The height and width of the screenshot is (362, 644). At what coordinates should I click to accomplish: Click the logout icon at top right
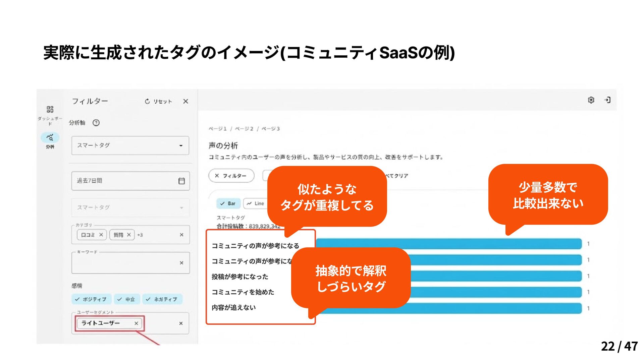607,100
